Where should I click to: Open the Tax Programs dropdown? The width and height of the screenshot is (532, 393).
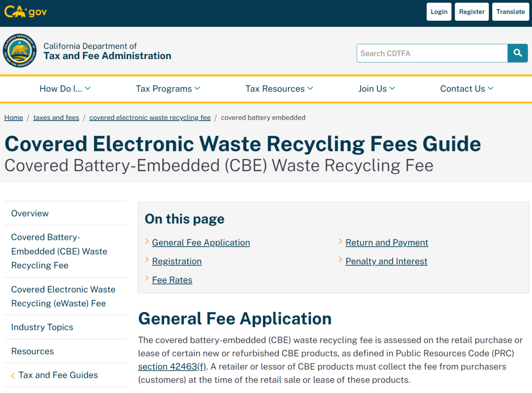point(168,89)
